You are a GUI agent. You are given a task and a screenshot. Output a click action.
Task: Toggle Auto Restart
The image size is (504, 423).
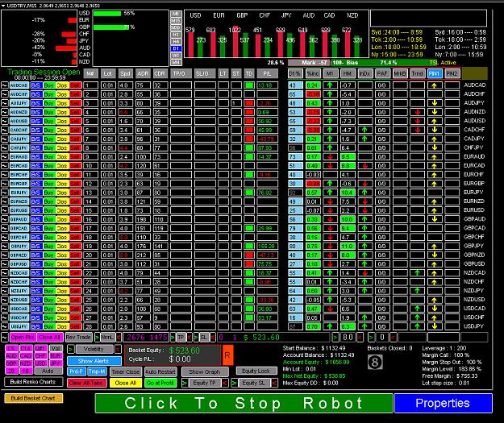point(160,372)
